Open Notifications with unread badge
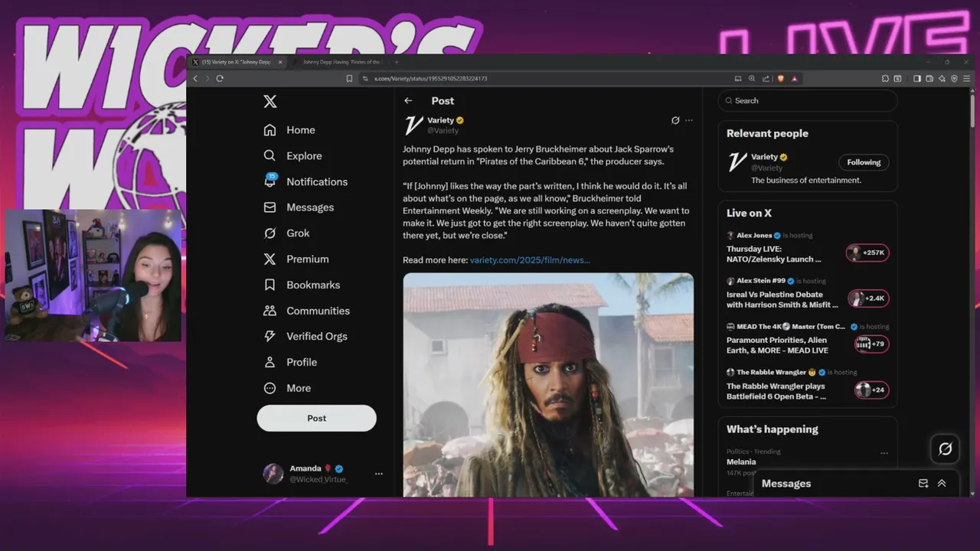Image resolution: width=980 pixels, height=551 pixels. [x=305, y=181]
